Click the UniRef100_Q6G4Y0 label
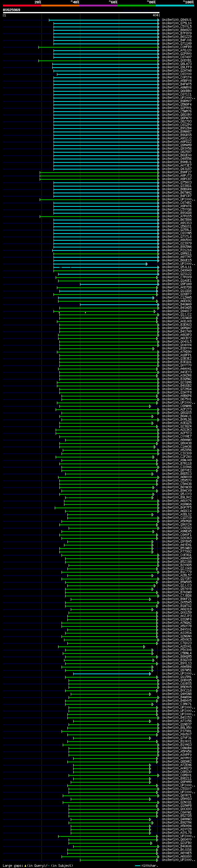 coord(176,840)
